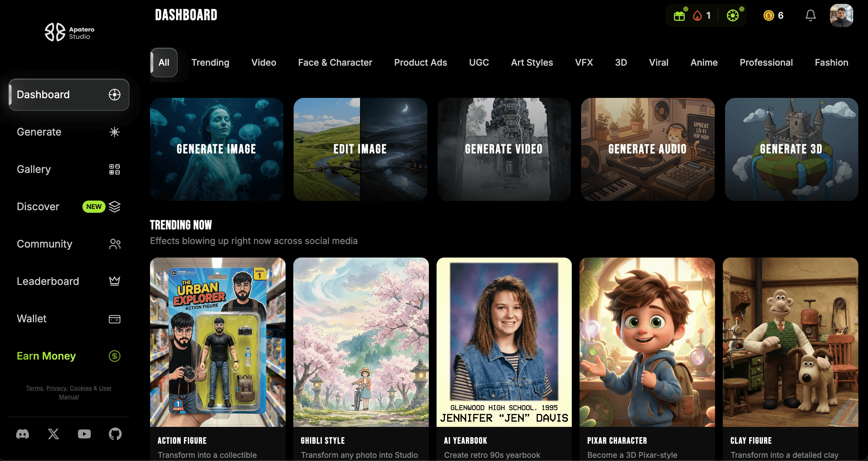Open the X social icon
This screenshot has width=868, height=461.
coord(53,434)
